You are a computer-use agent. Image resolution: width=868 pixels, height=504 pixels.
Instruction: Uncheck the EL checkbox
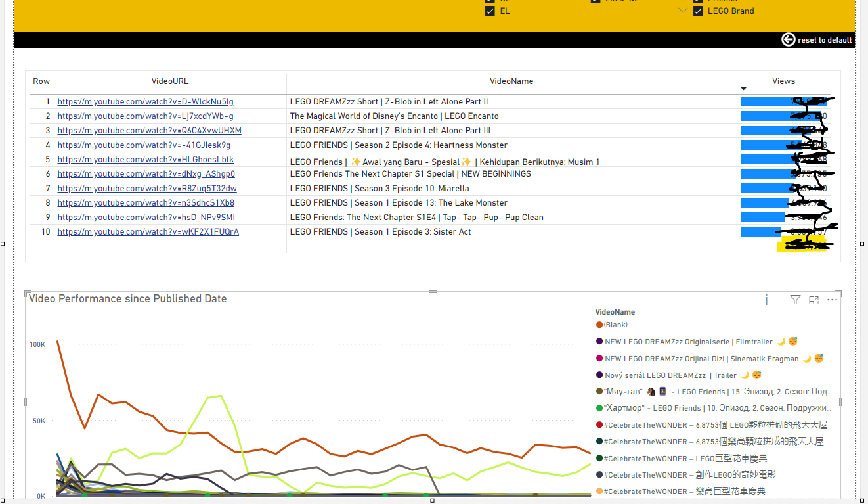tap(489, 11)
